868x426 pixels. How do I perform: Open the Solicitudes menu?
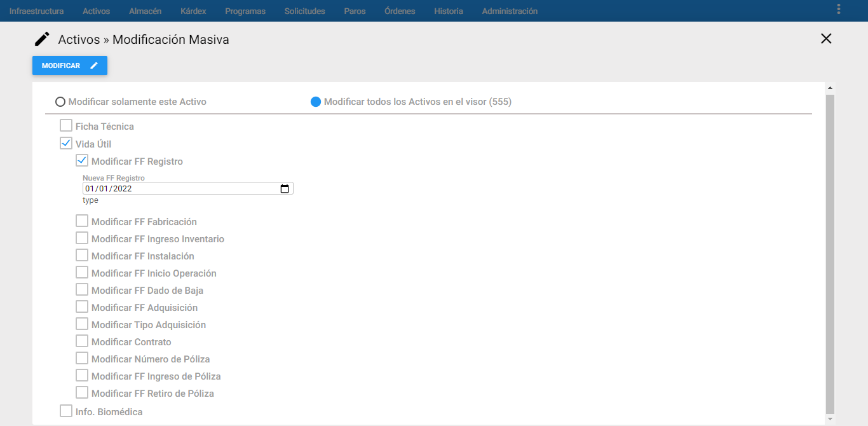[x=305, y=11]
